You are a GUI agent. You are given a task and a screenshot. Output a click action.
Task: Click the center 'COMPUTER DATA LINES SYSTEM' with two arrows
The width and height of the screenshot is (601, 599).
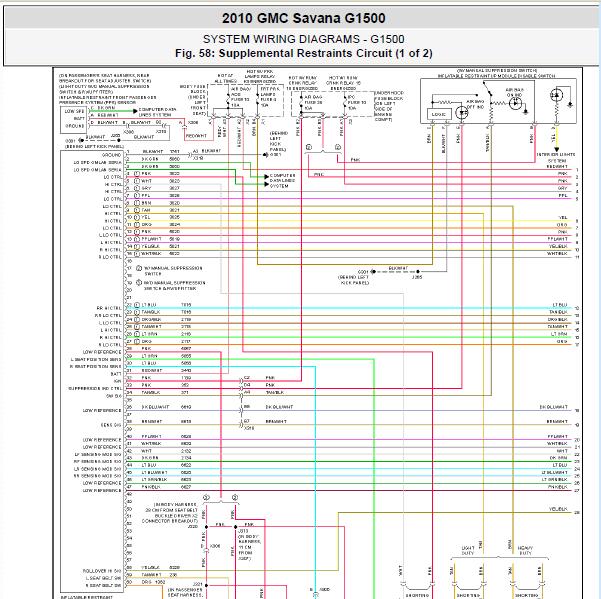(282, 181)
